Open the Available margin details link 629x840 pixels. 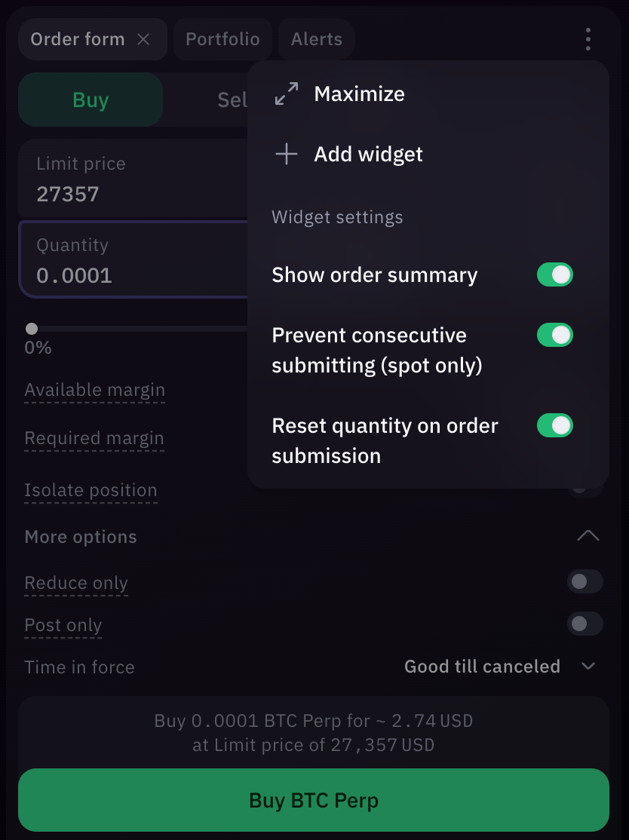[94, 390]
